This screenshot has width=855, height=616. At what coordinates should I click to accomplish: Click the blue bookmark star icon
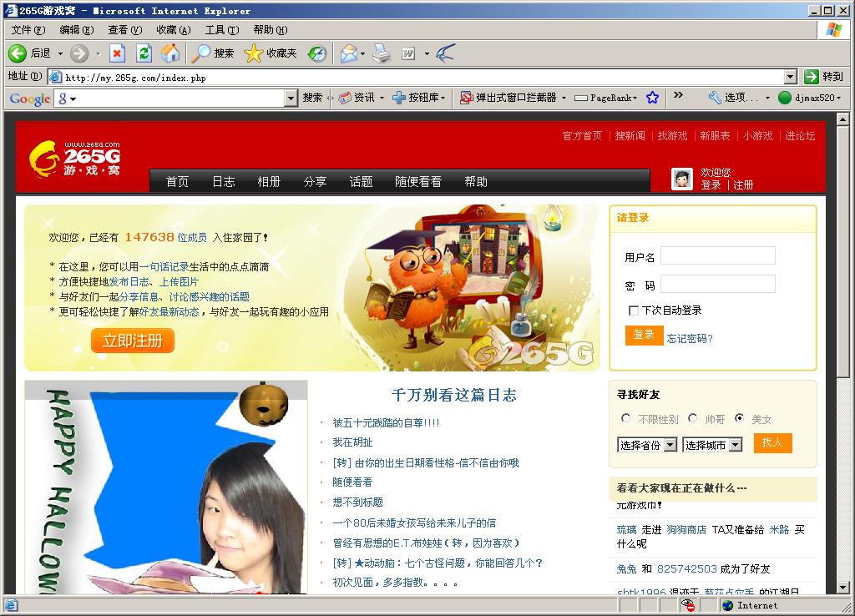652,98
